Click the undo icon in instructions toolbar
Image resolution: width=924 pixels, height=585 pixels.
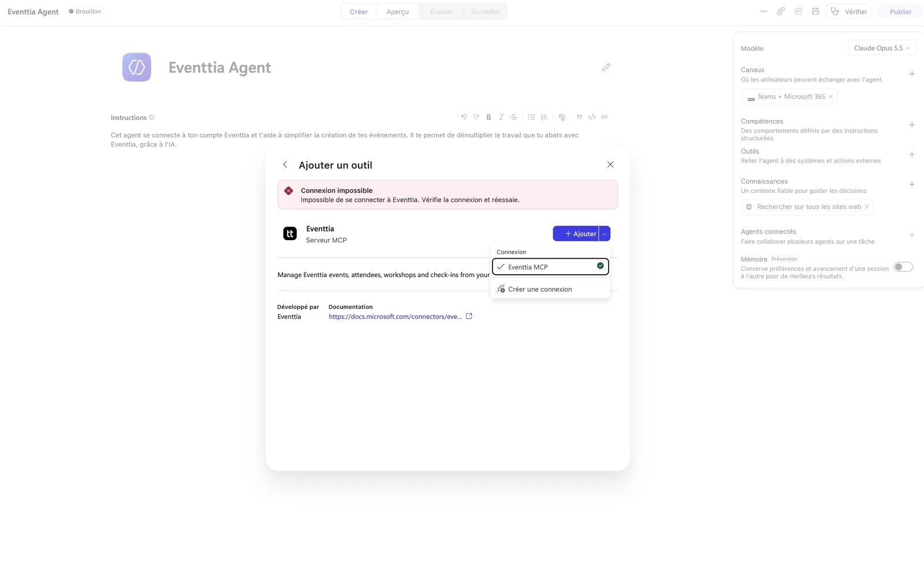(464, 117)
